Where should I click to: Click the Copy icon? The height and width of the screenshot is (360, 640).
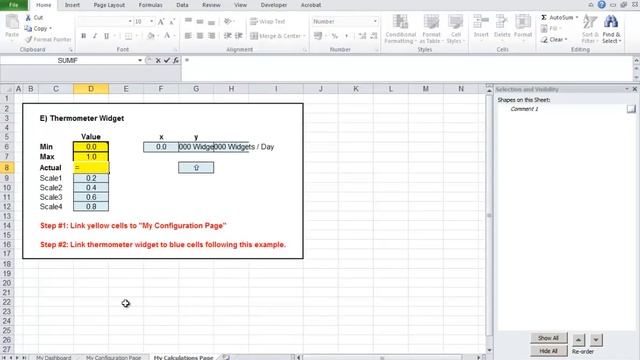(28, 29)
